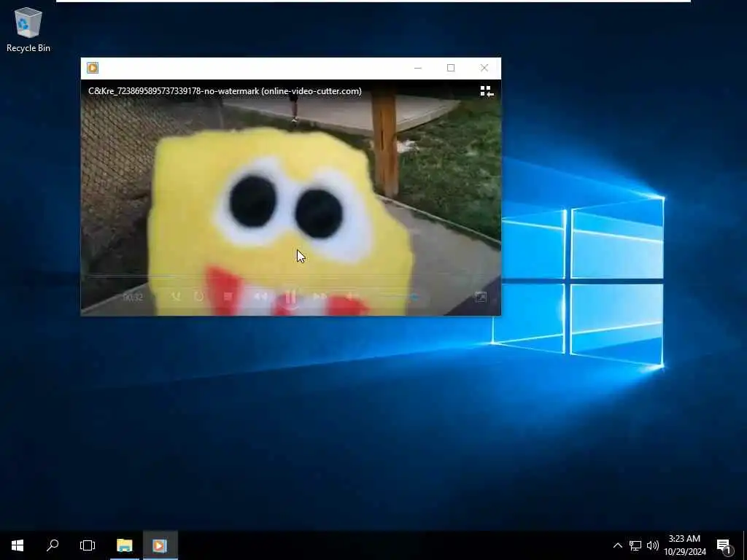This screenshot has width=747, height=560.
Task: Click Windows Media Player taskbar button
Action: click(x=160, y=545)
